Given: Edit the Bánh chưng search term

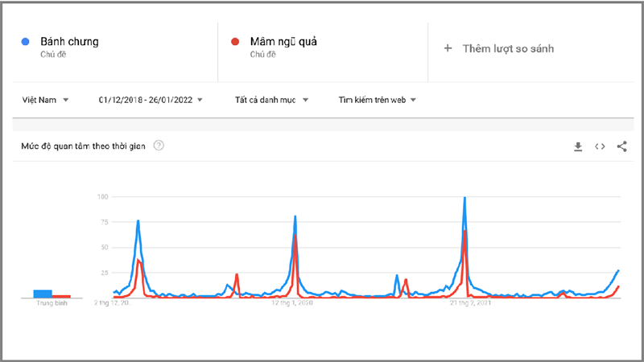Looking at the screenshot, I should pyautogui.click(x=70, y=42).
